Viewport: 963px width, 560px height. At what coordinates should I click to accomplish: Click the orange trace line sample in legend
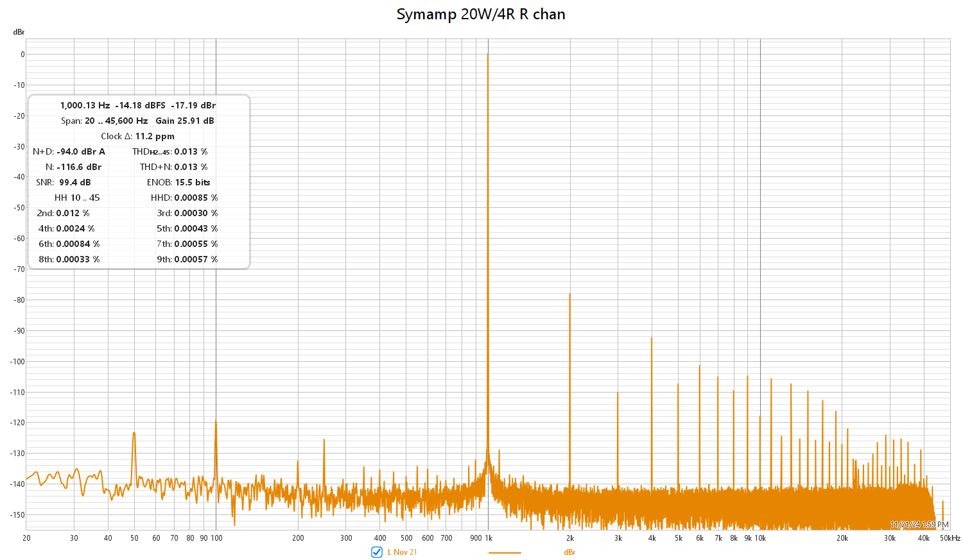coord(505,552)
